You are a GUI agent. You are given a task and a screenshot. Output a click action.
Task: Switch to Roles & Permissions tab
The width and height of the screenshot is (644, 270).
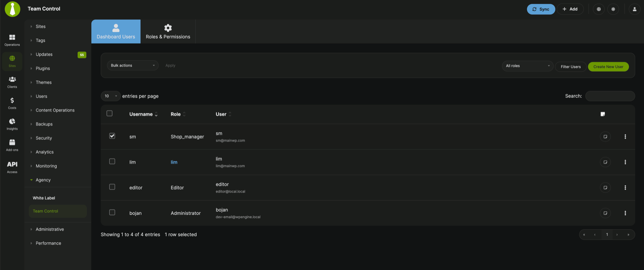[x=168, y=31]
